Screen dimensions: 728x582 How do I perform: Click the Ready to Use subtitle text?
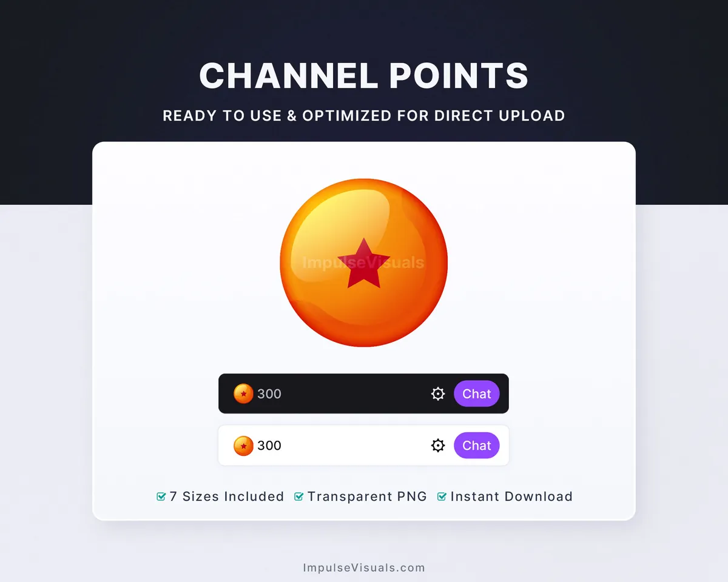364,115
